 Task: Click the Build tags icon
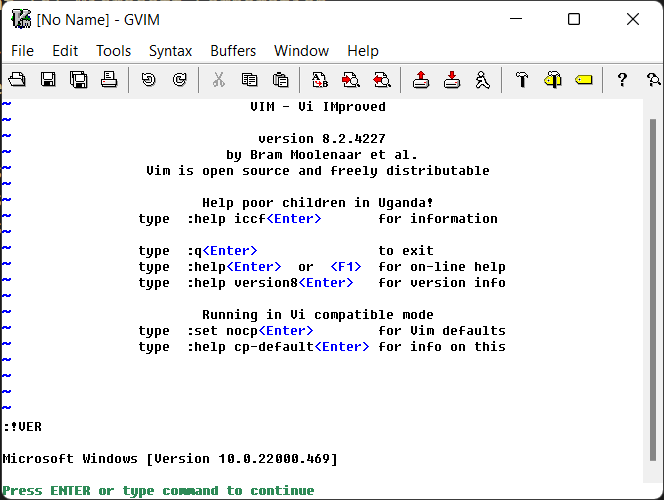pos(553,80)
